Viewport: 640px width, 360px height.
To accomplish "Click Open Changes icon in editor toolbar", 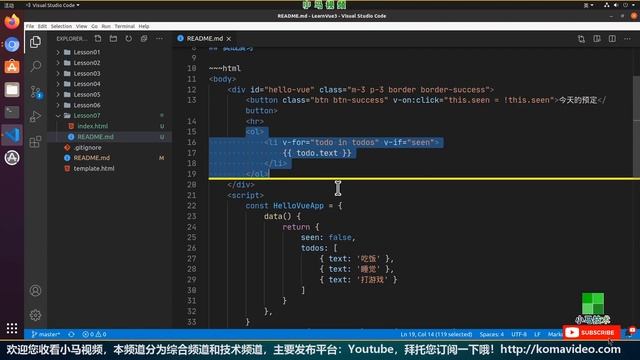I will 581,39.
